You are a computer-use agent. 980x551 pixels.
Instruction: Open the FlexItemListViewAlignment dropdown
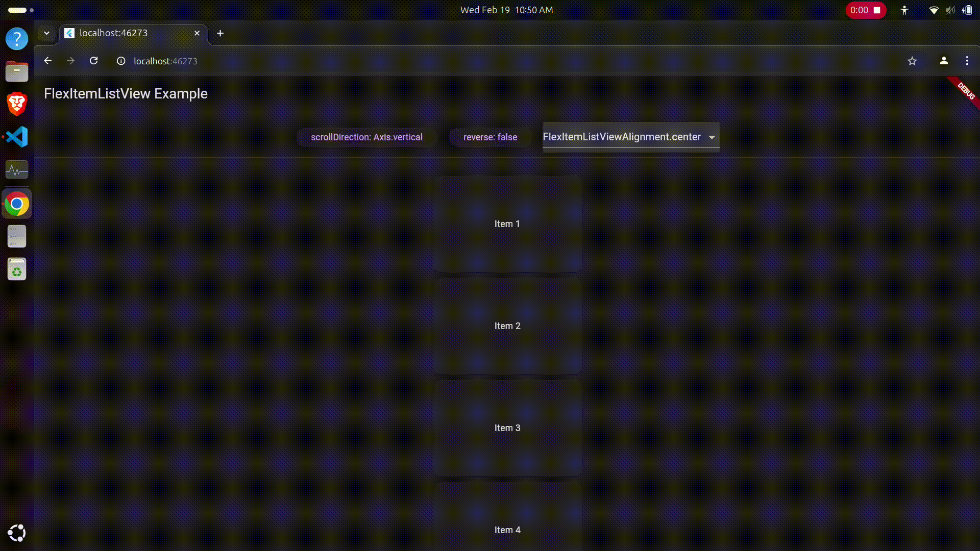coord(712,137)
